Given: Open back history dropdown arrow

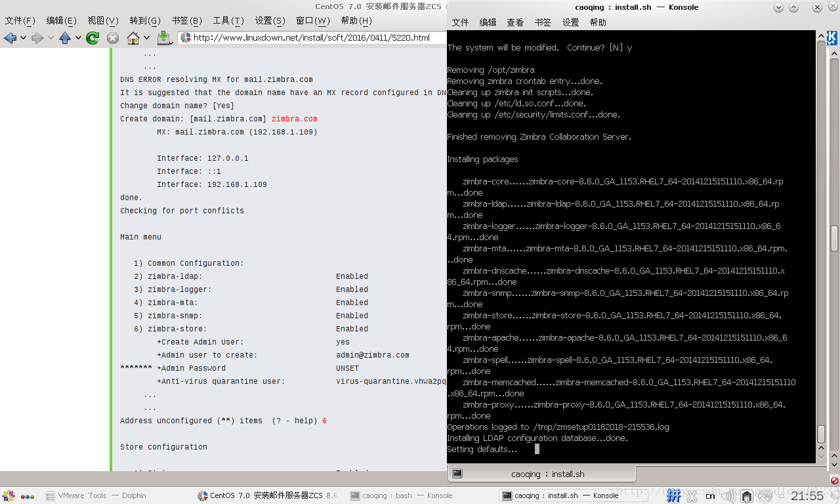Looking at the screenshot, I should pyautogui.click(x=23, y=38).
